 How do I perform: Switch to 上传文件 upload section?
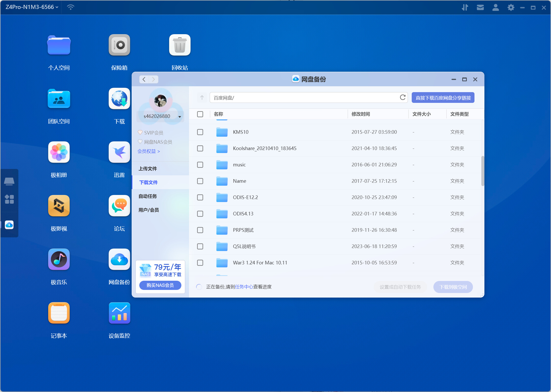148,169
